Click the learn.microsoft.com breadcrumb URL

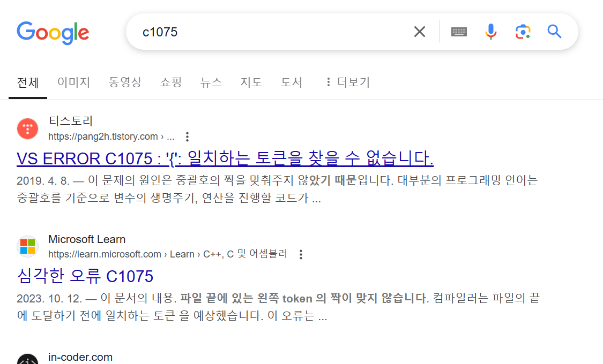pos(168,254)
